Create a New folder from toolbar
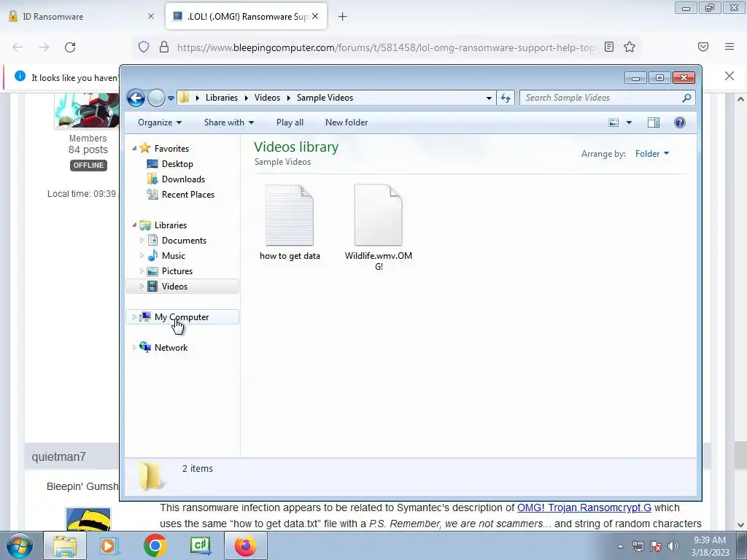Image resolution: width=747 pixels, height=560 pixels. click(347, 122)
